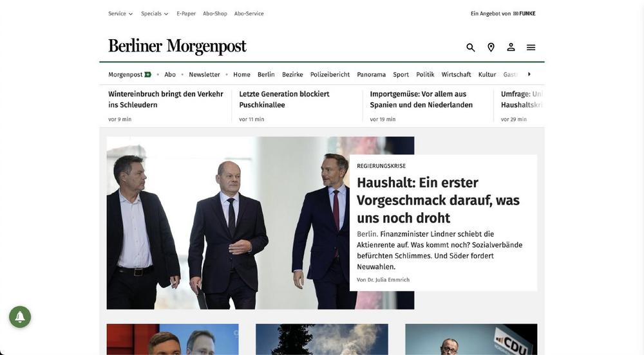The image size is (644, 355).
Task: Expand the Service dropdown
Action: click(120, 14)
